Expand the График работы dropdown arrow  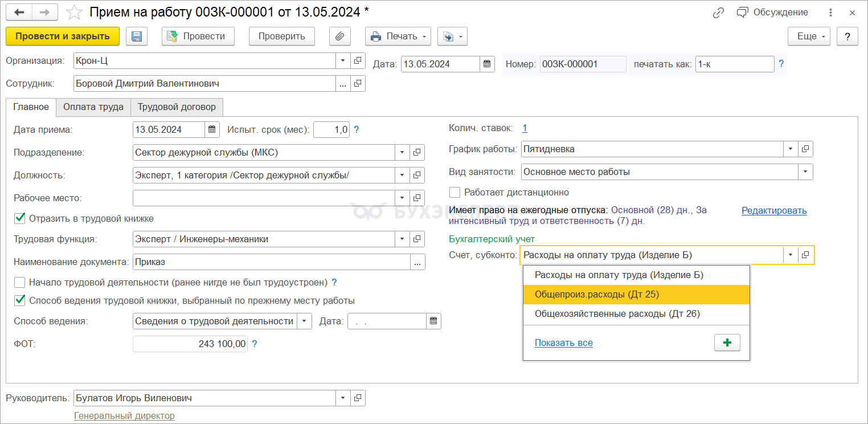coord(791,149)
